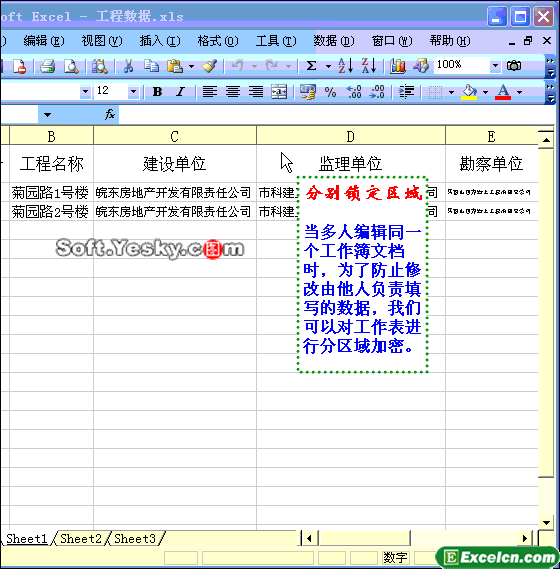This screenshot has width=560, height=569.
Task: Switch to the Sheet2 tab
Action: tap(81, 539)
